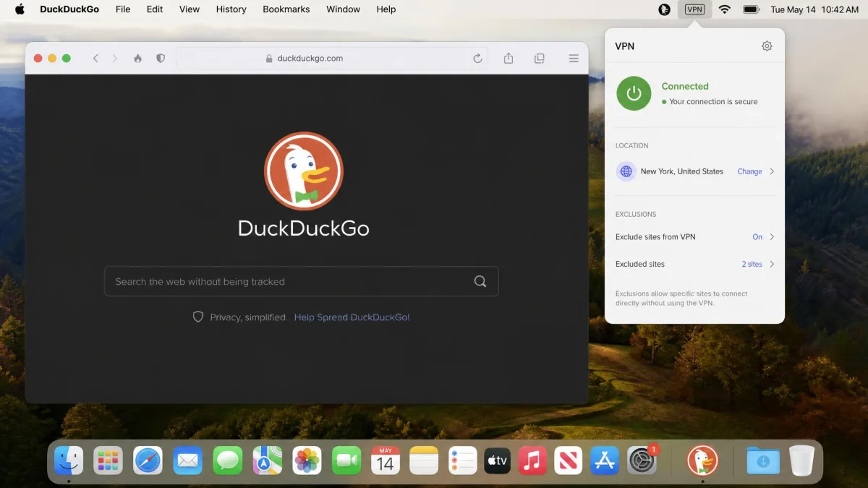Open the File menu
Image resolution: width=868 pixels, height=488 pixels.
point(123,9)
